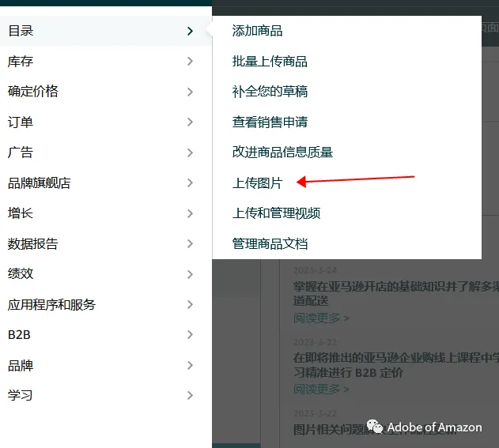Image resolution: width=499 pixels, height=448 pixels.
Task: Expand chevron next to 学习
Action: click(x=190, y=395)
